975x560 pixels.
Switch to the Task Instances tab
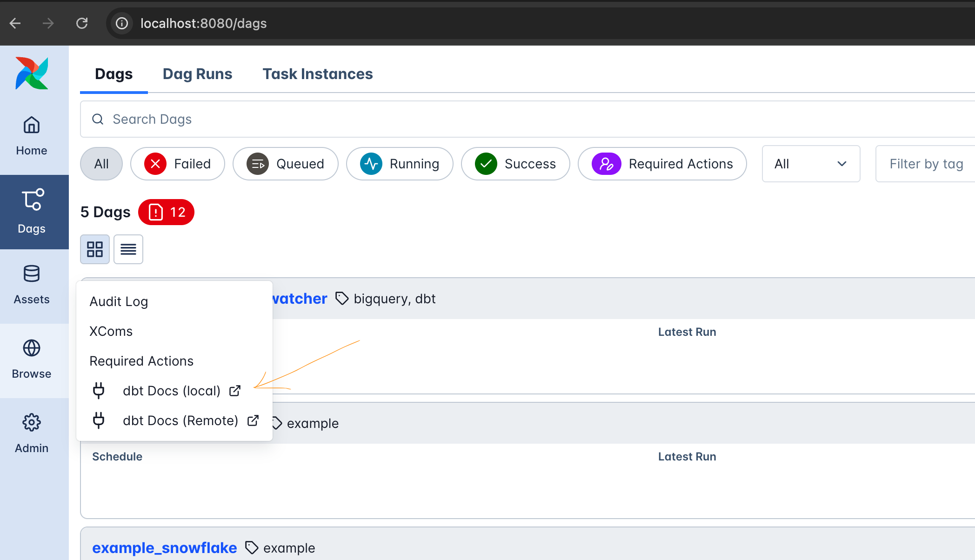point(317,73)
